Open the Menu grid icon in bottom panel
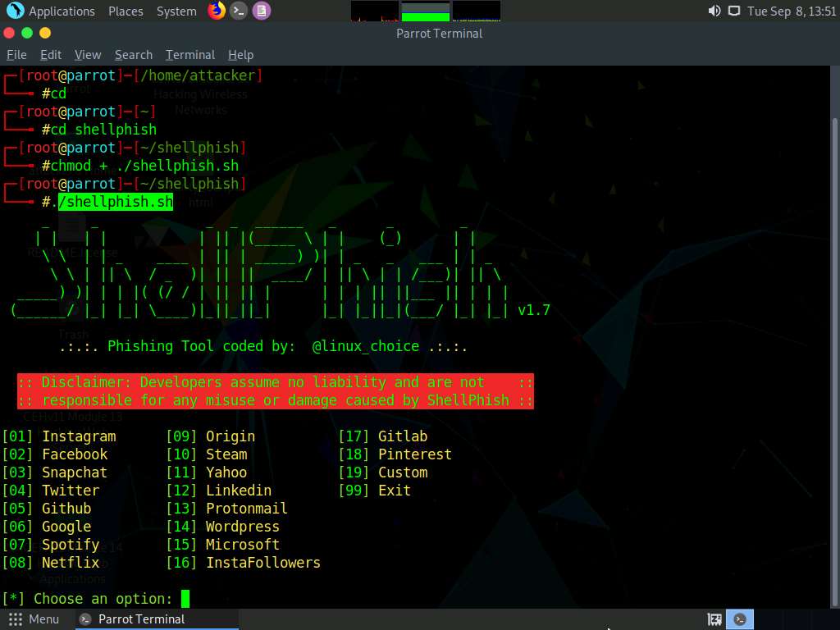 click(x=16, y=619)
